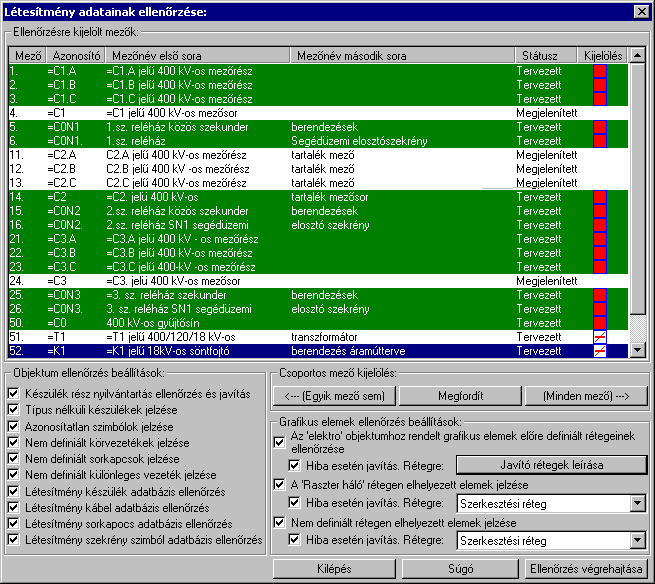Click red marker in row =C3.A

click(x=600, y=239)
